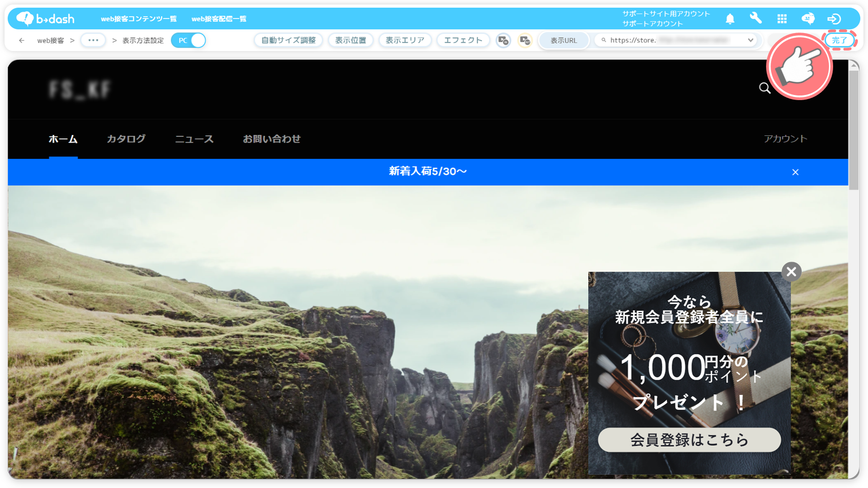Click 会員登録はこちら button
Viewport: 868px width, 488px height.
tap(689, 440)
